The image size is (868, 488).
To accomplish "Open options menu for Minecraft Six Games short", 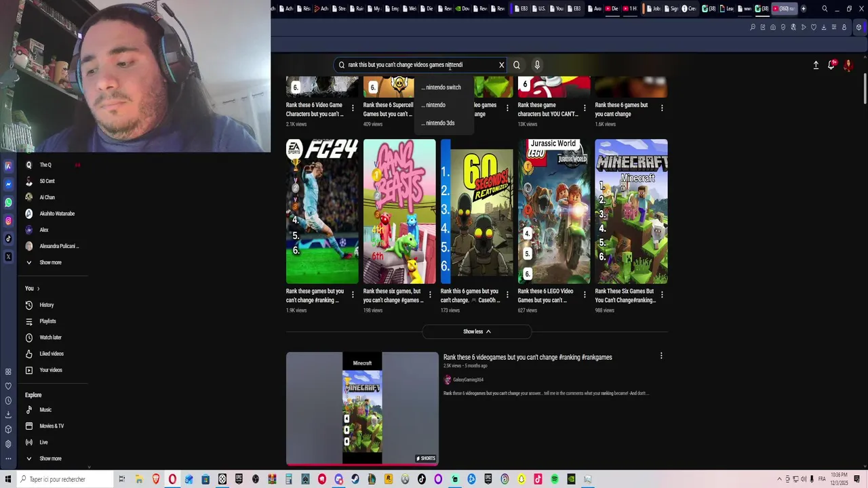I will 661,295.
